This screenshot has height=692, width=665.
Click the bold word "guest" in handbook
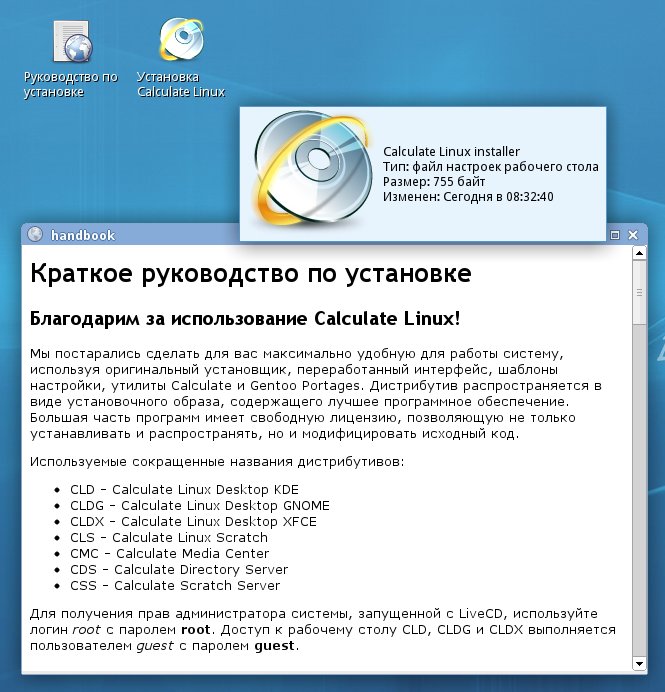click(274, 646)
